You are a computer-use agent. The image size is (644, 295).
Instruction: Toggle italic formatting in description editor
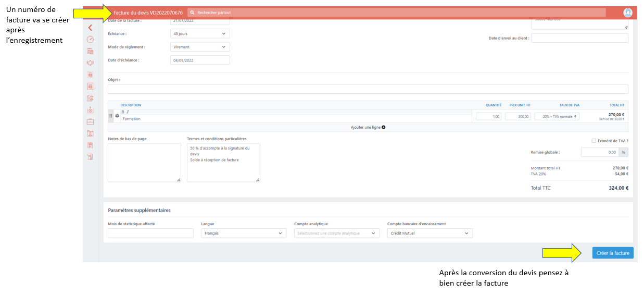pyautogui.click(x=128, y=112)
